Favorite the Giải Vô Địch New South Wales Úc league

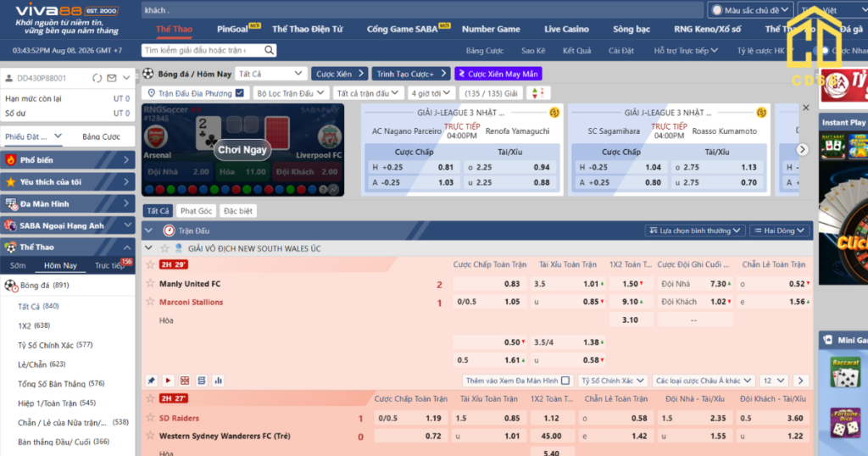[x=164, y=248]
